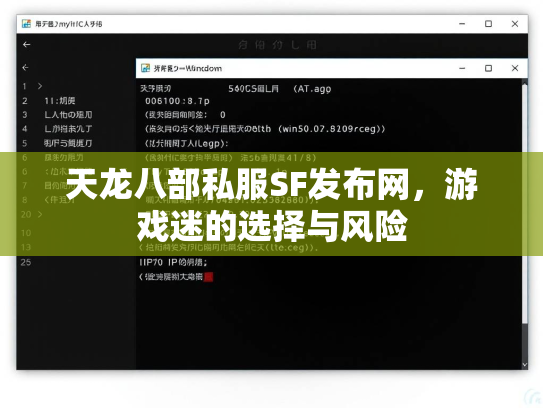Select the line 5 row in the left list
The width and height of the screenshot is (543, 408).
pos(68,143)
